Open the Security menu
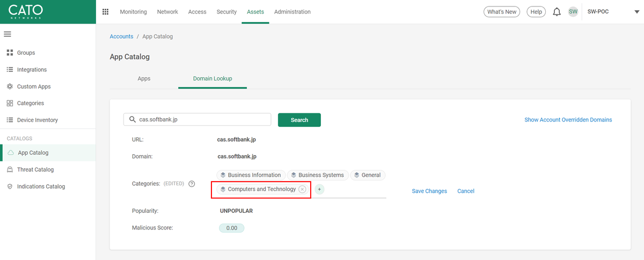This screenshot has width=644, height=260. pyautogui.click(x=226, y=12)
